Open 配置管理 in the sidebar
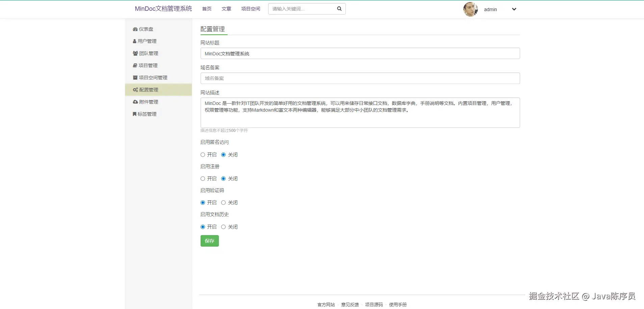Viewport: 644px width, 309px height. click(x=158, y=90)
